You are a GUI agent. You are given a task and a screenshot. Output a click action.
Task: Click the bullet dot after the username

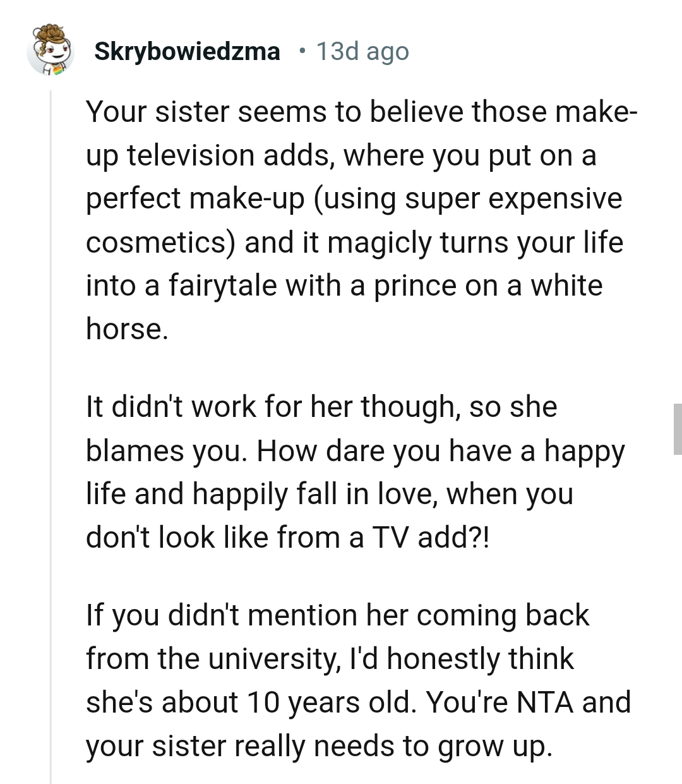(x=302, y=52)
